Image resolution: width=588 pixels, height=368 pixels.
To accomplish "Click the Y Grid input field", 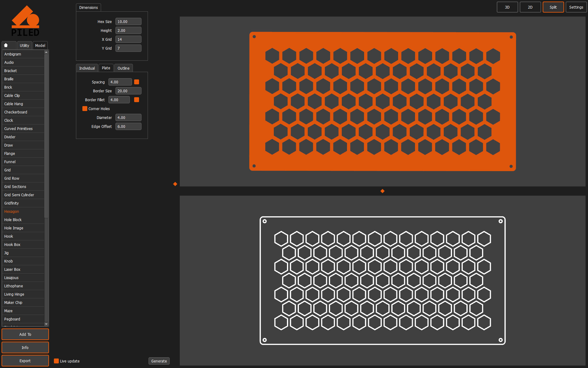I will (128, 48).
